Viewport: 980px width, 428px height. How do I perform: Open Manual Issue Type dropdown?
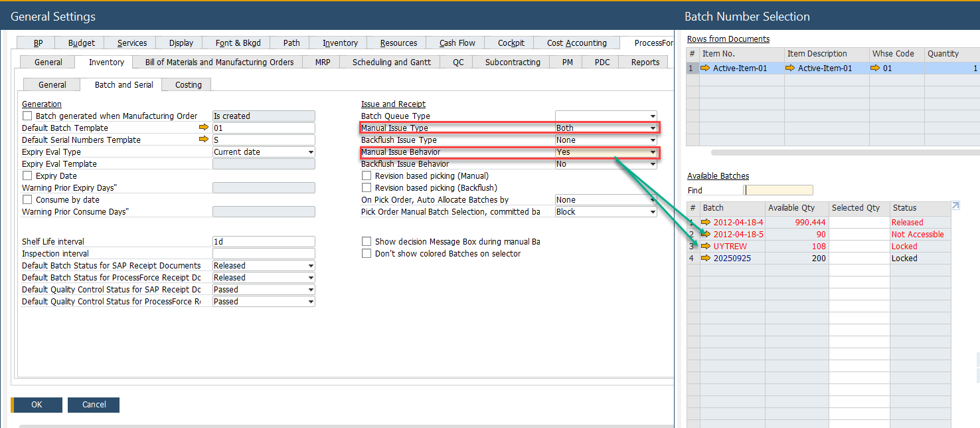[653, 128]
